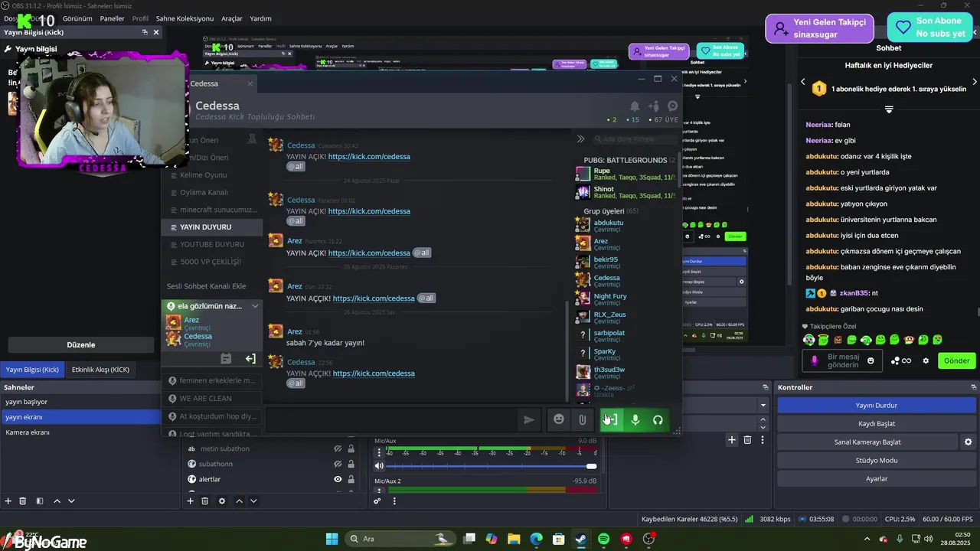This screenshot has height=551, width=980.
Task: Open scene filters icon in Sahneler toolbar
Action: coord(40,501)
